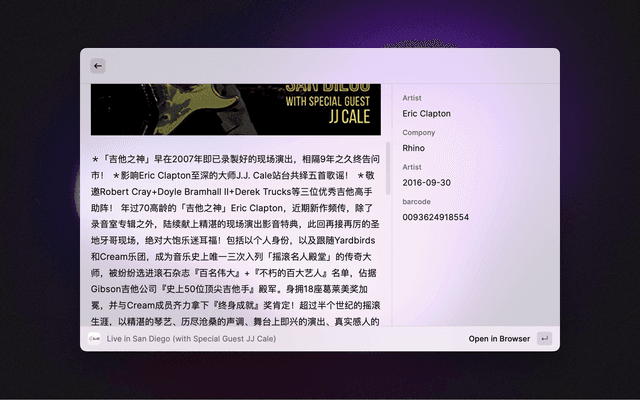Click the Live in San Diego footer title
Image resolution: width=640 pixels, height=400 pixels.
192,339
